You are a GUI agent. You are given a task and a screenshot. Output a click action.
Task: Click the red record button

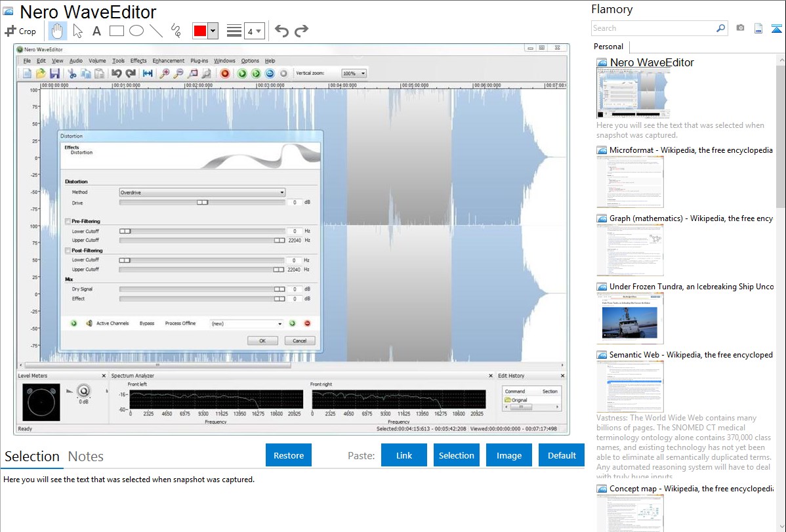225,73
